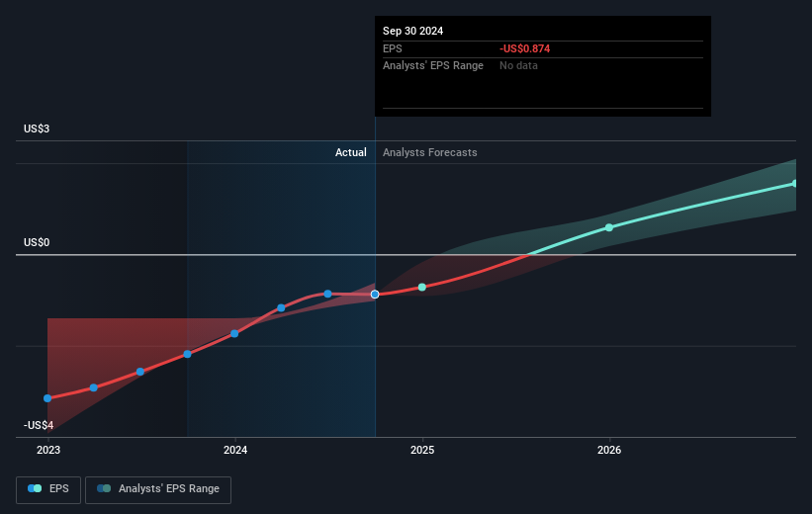Click the 2026 x-axis label
This screenshot has height=514, width=812.
609,450
